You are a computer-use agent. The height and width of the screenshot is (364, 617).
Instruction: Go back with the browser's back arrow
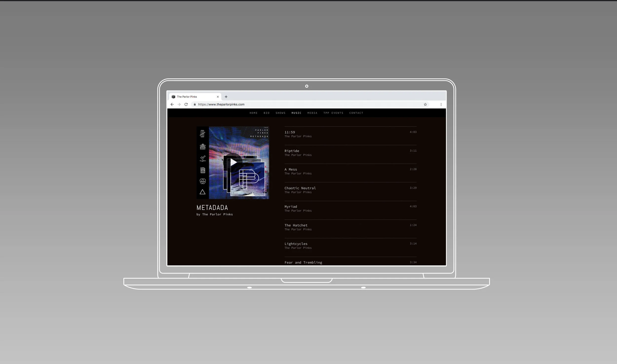click(x=172, y=104)
